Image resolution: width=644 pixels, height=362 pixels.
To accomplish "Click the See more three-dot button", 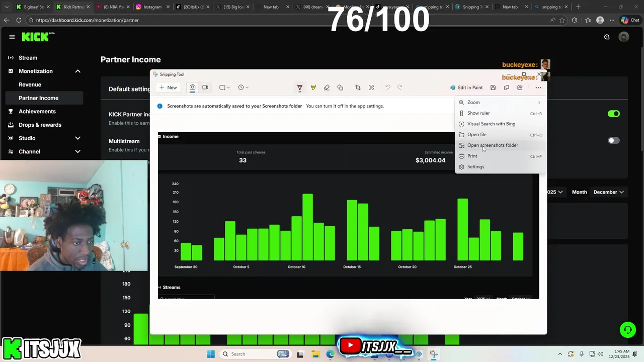I will point(538,87).
